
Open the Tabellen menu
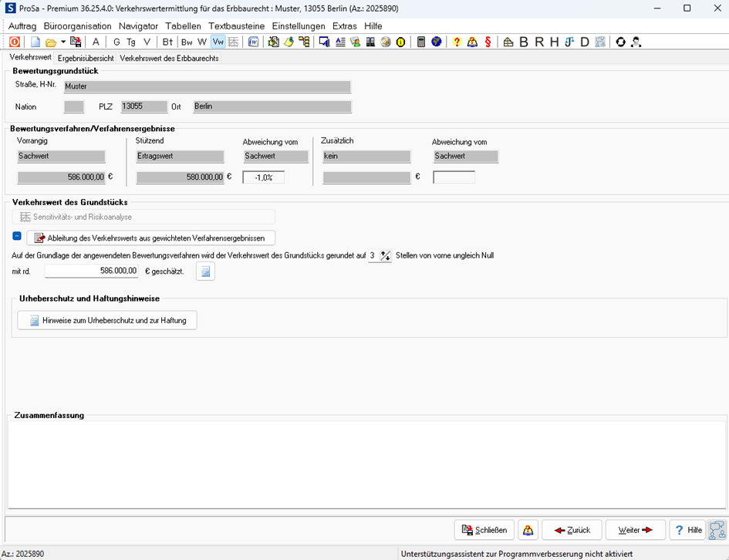[x=183, y=26]
